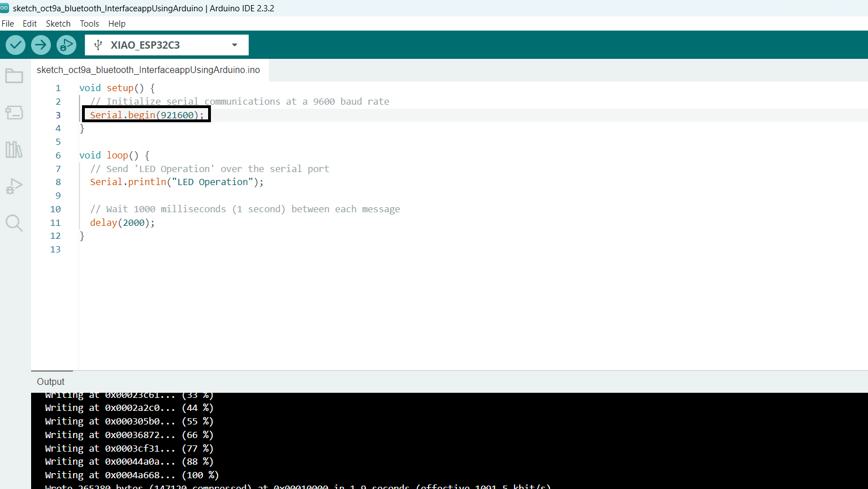Open the XIAO_ESP32C3 board selector dropdown

click(x=167, y=45)
